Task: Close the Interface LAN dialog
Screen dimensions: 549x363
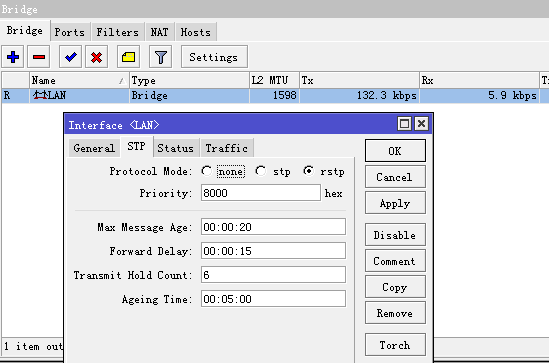Action: (x=422, y=124)
